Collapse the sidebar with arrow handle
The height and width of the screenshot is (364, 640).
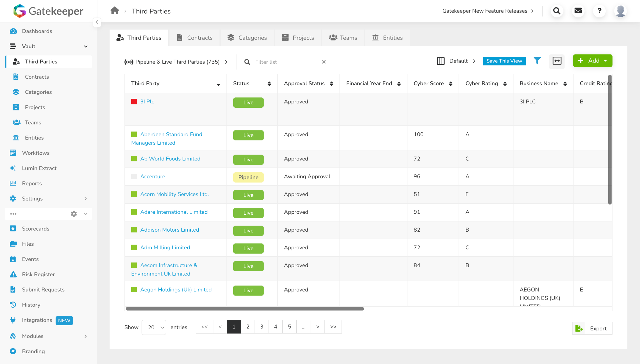97,22
